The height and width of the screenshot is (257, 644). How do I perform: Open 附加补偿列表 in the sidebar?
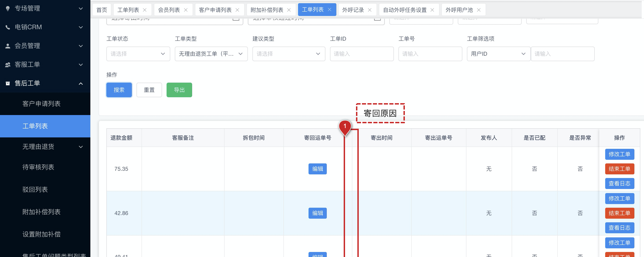(x=45, y=212)
